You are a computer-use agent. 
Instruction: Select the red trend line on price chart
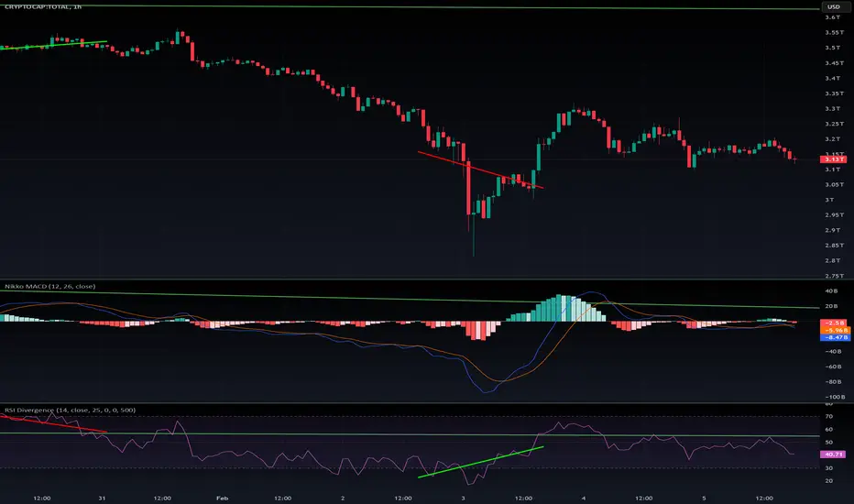(x=480, y=170)
